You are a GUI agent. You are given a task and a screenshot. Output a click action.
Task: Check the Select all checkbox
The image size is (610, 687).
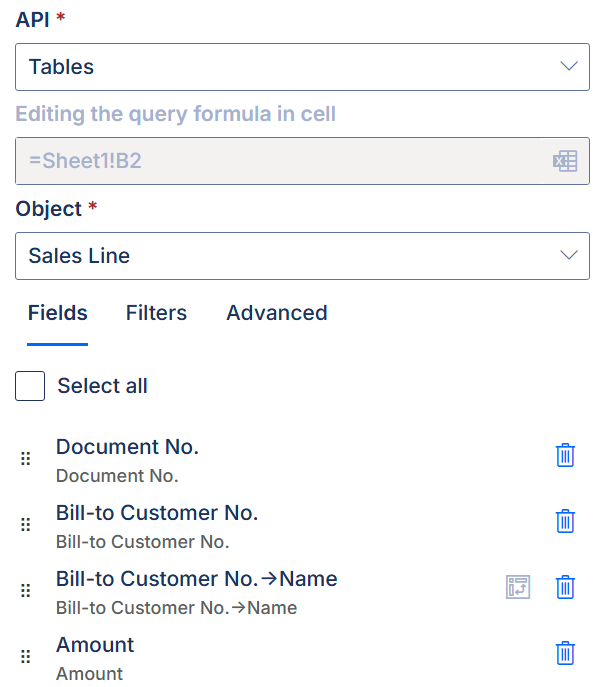click(30, 386)
